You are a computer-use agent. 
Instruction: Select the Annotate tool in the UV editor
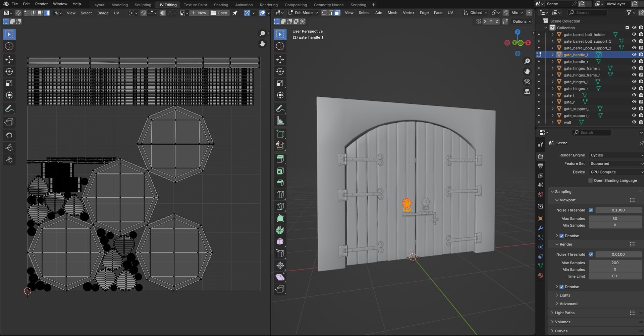[x=9, y=109]
